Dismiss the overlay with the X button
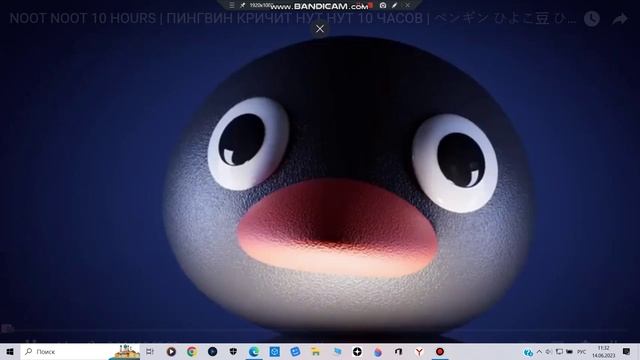Viewport: 640px width, 360px height. point(320,29)
